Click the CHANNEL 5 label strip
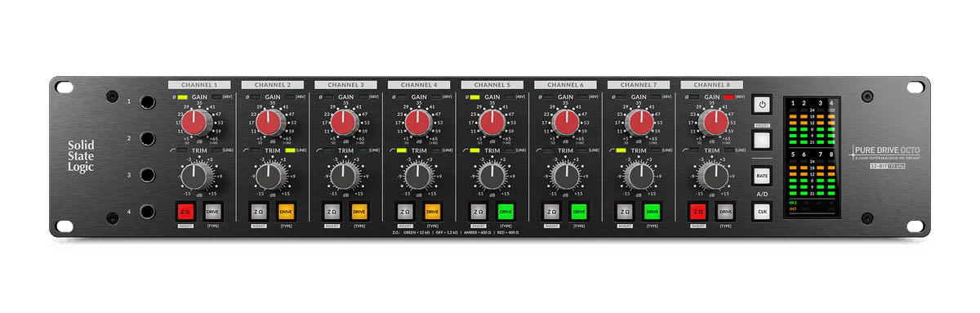 (492, 84)
